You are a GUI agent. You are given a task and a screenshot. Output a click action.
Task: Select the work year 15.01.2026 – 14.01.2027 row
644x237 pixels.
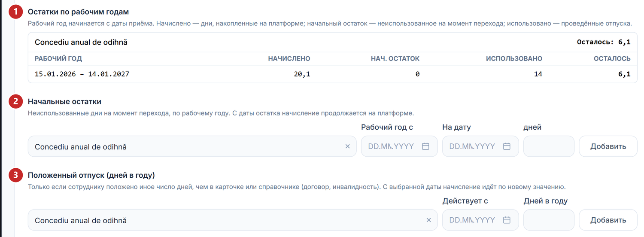click(332, 74)
